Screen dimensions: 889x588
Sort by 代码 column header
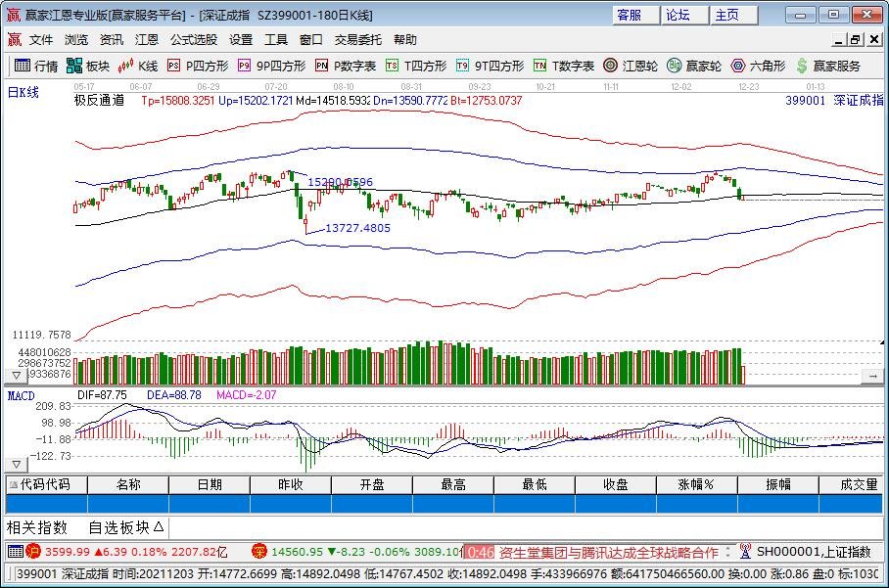[46, 484]
